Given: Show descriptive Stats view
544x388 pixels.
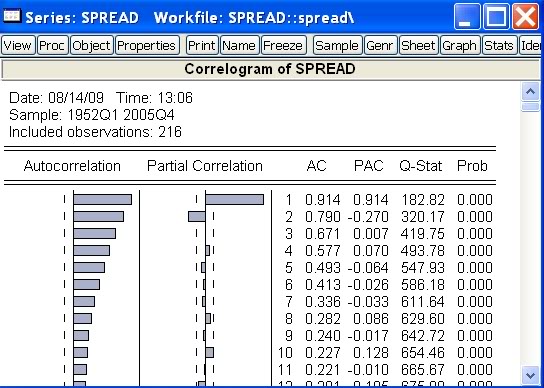Looking at the screenshot, I should (x=500, y=45).
